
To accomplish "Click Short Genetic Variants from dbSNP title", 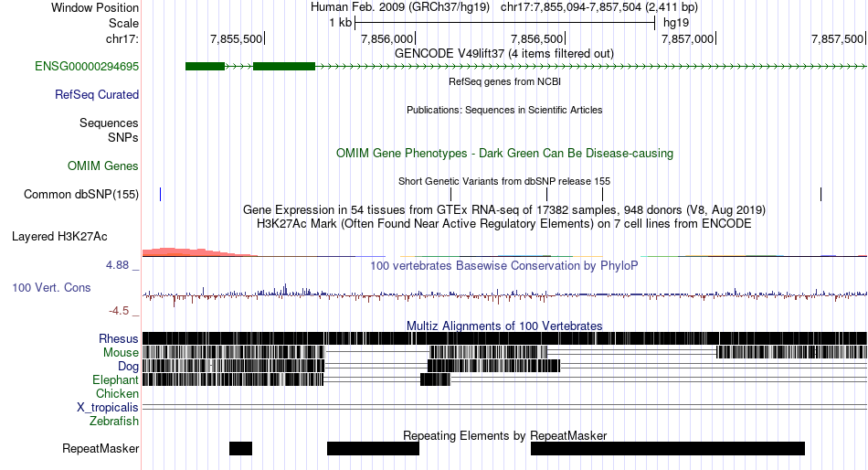I will click(504, 181).
